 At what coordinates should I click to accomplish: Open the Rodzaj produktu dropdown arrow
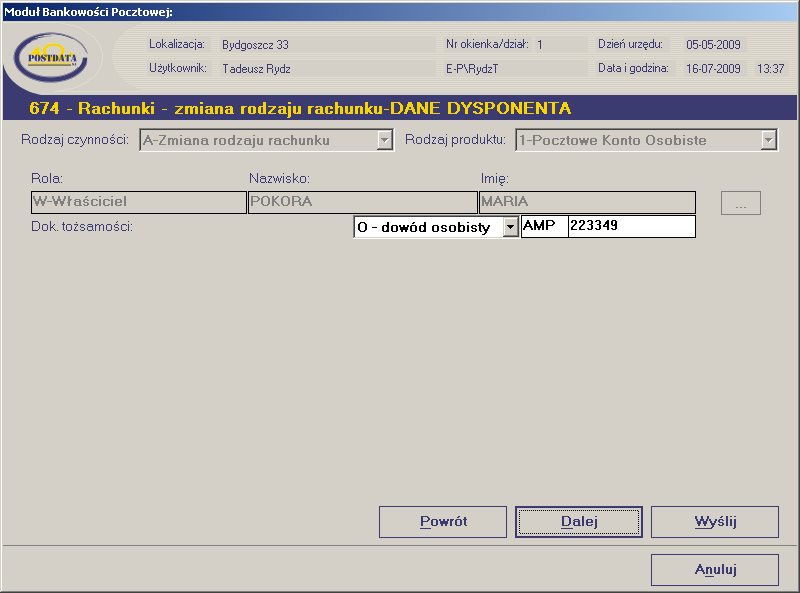click(768, 140)
